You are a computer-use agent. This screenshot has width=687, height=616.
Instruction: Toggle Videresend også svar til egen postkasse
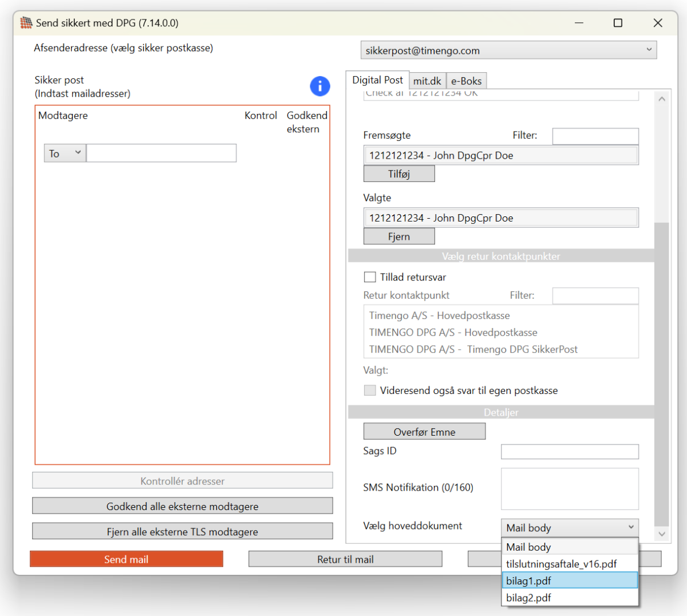[370, 390]
